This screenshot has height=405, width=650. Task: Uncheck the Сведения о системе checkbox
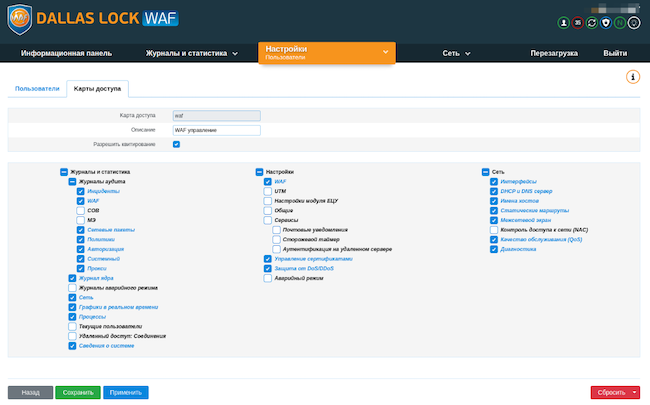pyautogui.click(x=72, y=346)
